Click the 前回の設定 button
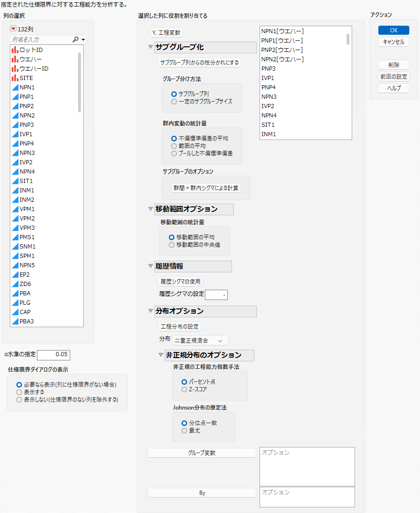The height and width of the screenshot is (513, 420). [x=394, y=77]
